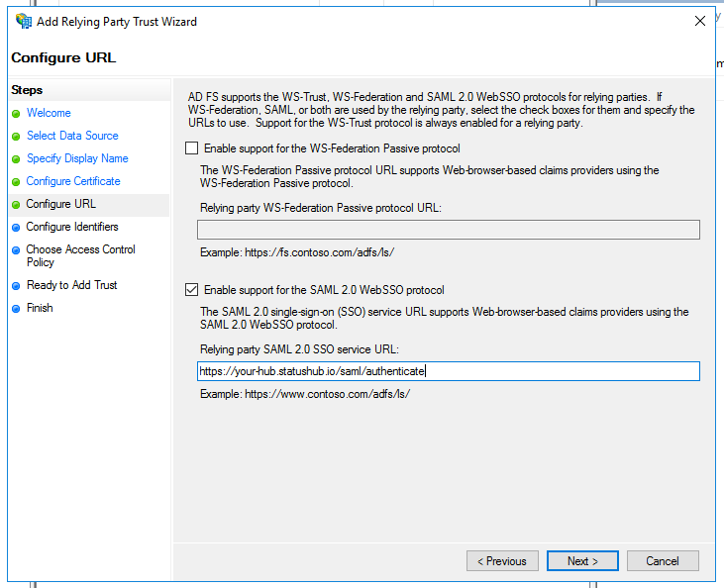Click the green bullet beside Welcome
This screenshot has height=588, width=724.
click(x=16, y=114)
